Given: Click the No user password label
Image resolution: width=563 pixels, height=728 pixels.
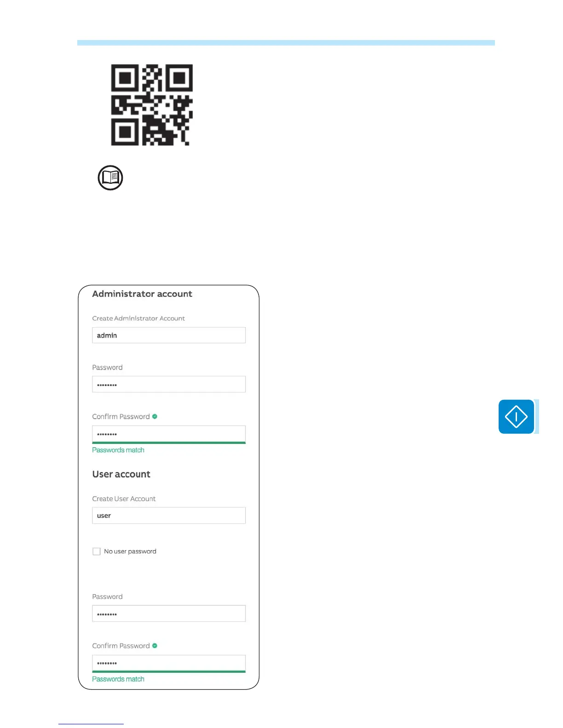Looking at the screenshot, I should [130, 552].
